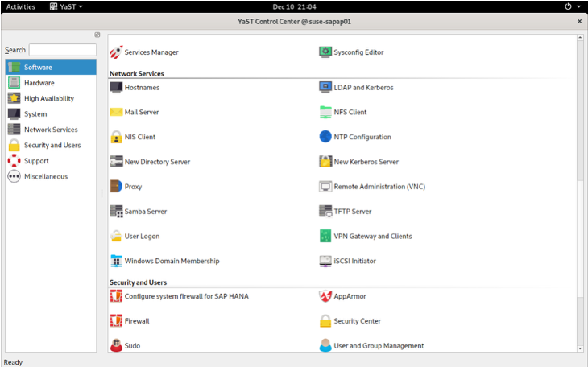
Task: Open the clock and calendar panel
Action: pyautogui.click(x=294, y=6)
